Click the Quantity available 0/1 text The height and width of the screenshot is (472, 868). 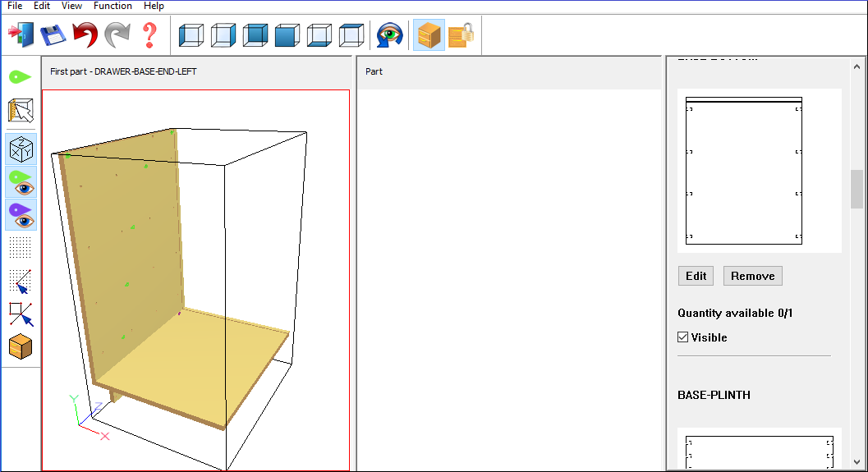(735, 314)
